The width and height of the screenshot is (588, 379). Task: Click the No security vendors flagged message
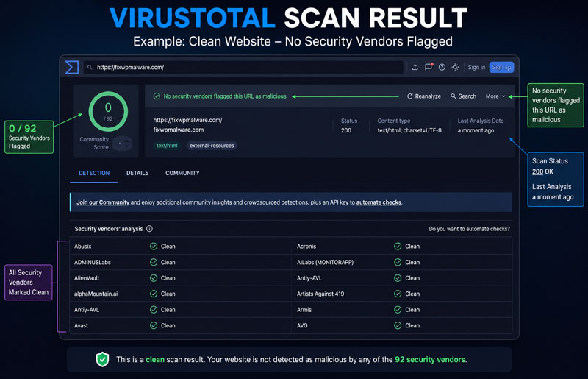point(225,96)
